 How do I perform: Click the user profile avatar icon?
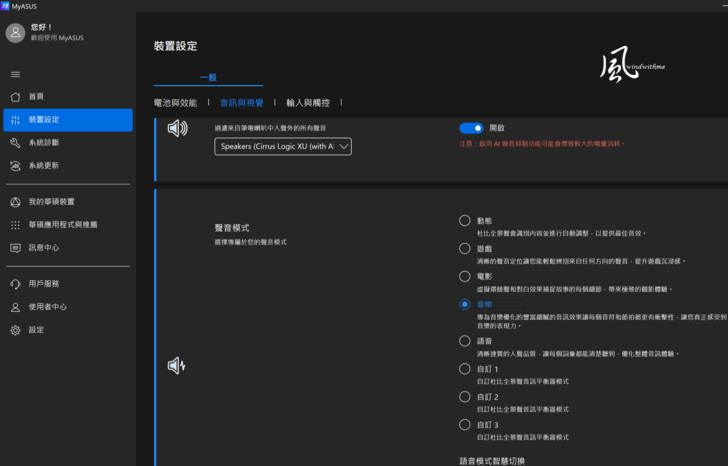point(15,33)
